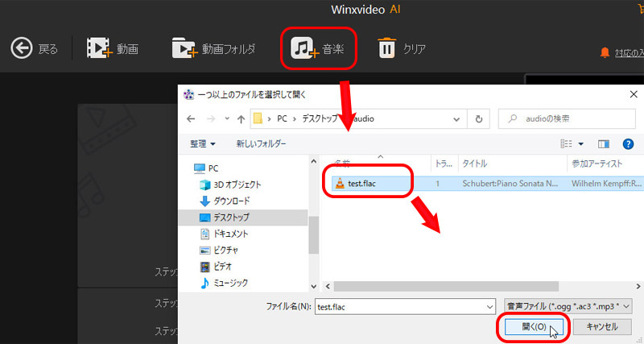Select PC in the address breadcrumb

click(282, 118)
